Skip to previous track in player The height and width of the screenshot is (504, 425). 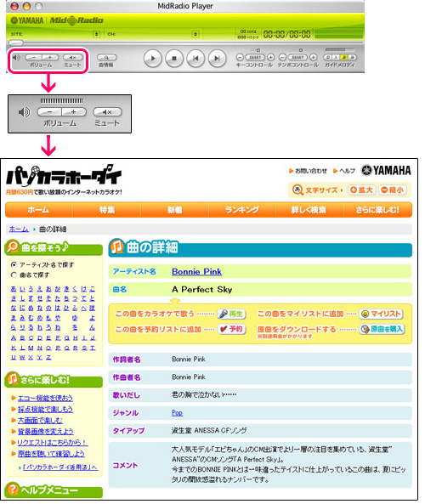(x=195, y=59)
